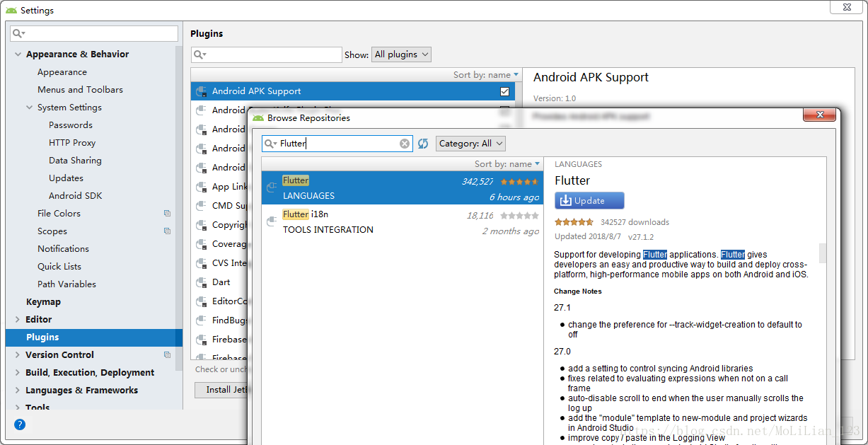Click the CMD Support plugin icon
The width and height of the screenshot is (868, 445).
(x=201, y=206)
